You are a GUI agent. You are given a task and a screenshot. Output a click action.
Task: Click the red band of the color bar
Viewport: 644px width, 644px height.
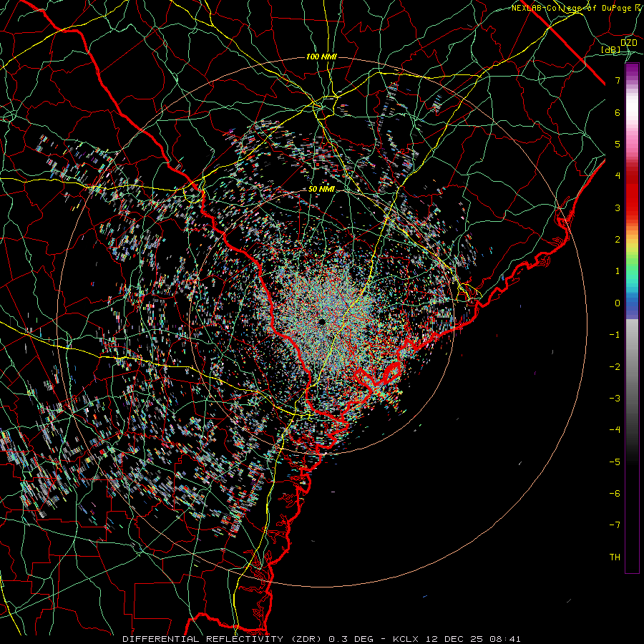click(632, 193)
